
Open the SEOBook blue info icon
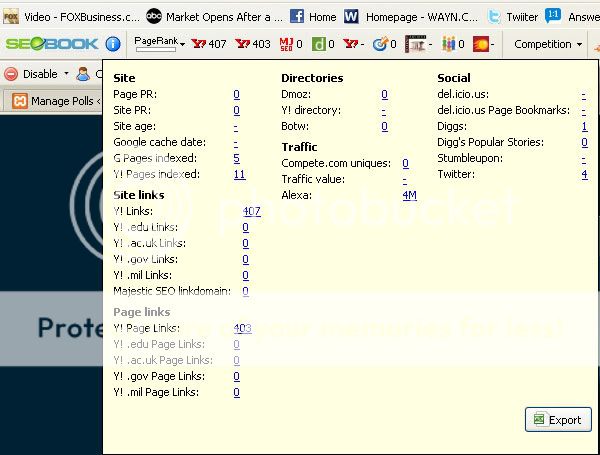click(113, 44)
